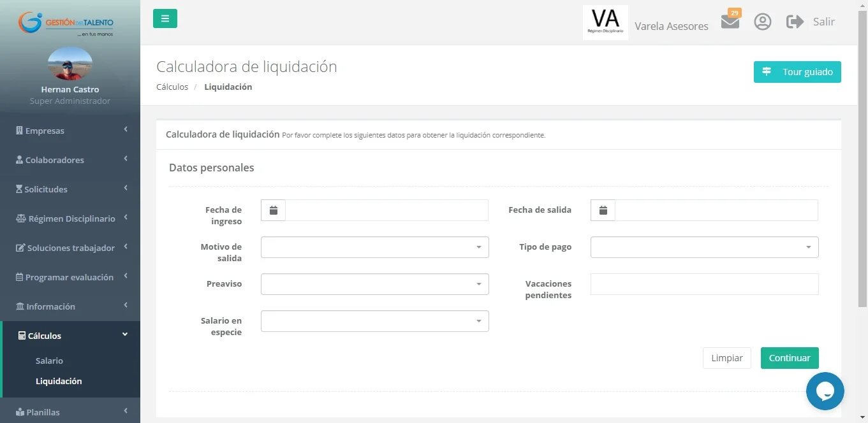Open the mail notifications envelope icon

click(x=730, y=22)
